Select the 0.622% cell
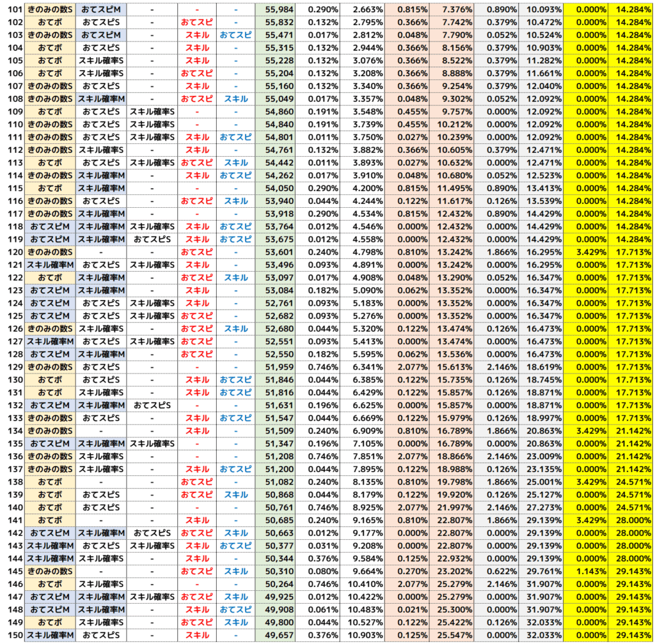This screenshot has height=644, width=655. [x=496, y=571]
